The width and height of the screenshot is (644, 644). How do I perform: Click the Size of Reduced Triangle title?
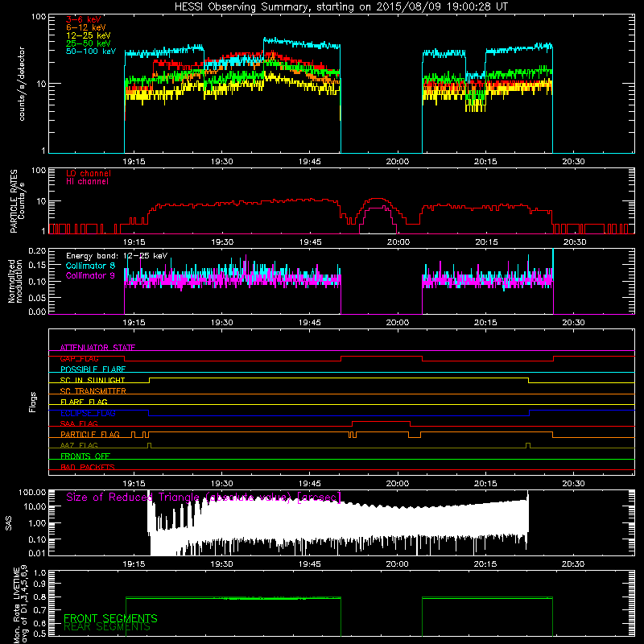204,497
